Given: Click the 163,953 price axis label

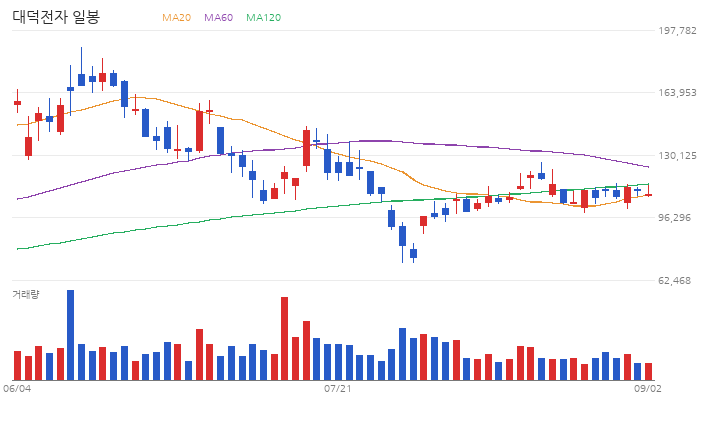Looking at the screenshot, I should point(677,93).
